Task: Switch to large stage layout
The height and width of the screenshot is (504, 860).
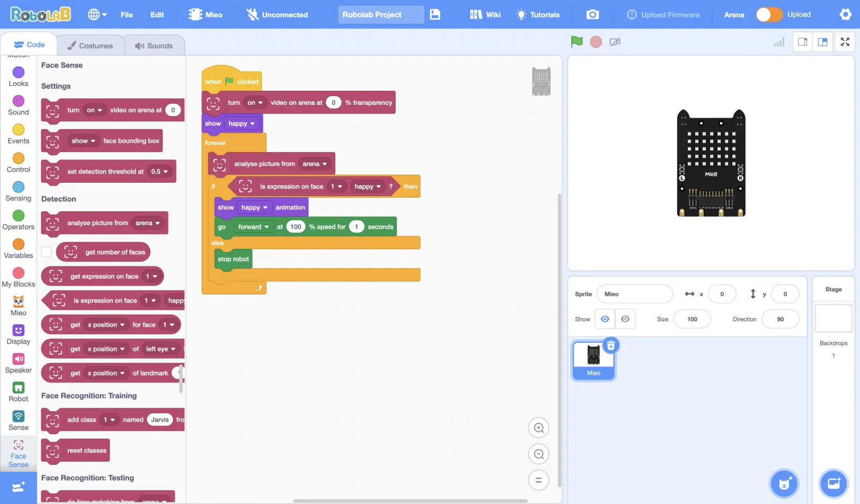Action: coord(823,42)
